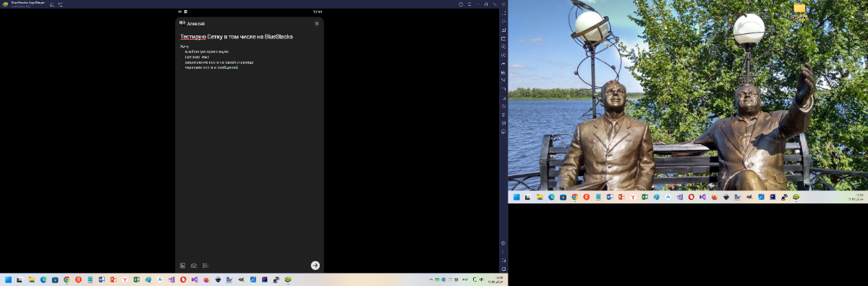
Task: Launch Chrome from the taskbar below BlueStacks
Action: [x=67, y=279]
